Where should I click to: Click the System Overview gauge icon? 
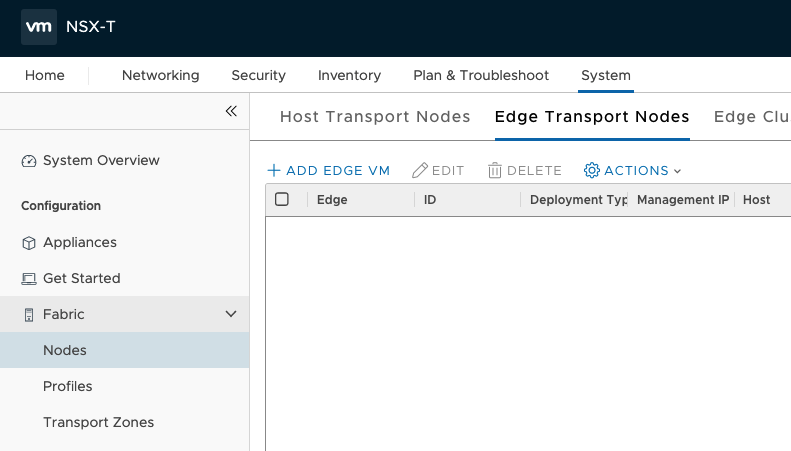[28, 161]
